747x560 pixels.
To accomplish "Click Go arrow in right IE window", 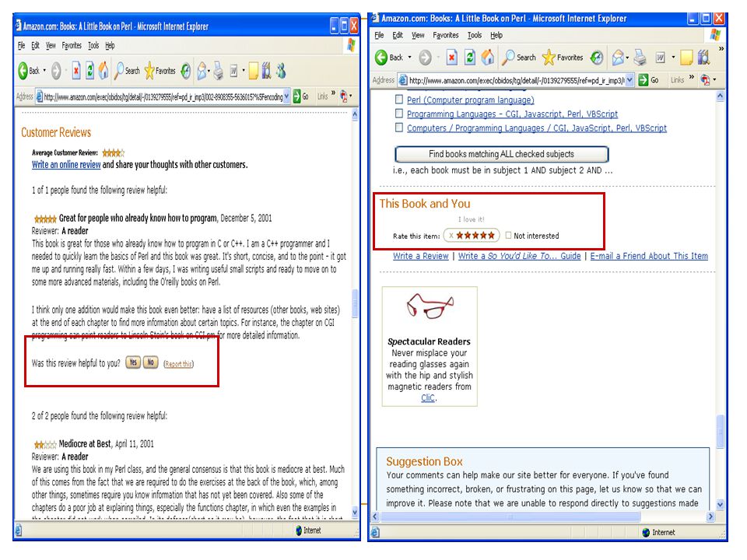I will (644, 80).
